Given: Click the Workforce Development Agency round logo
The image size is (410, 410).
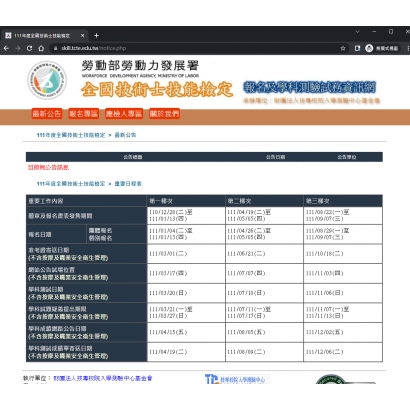Looking at the screenshot, I should pyautogui.click(x=47, y=80).
